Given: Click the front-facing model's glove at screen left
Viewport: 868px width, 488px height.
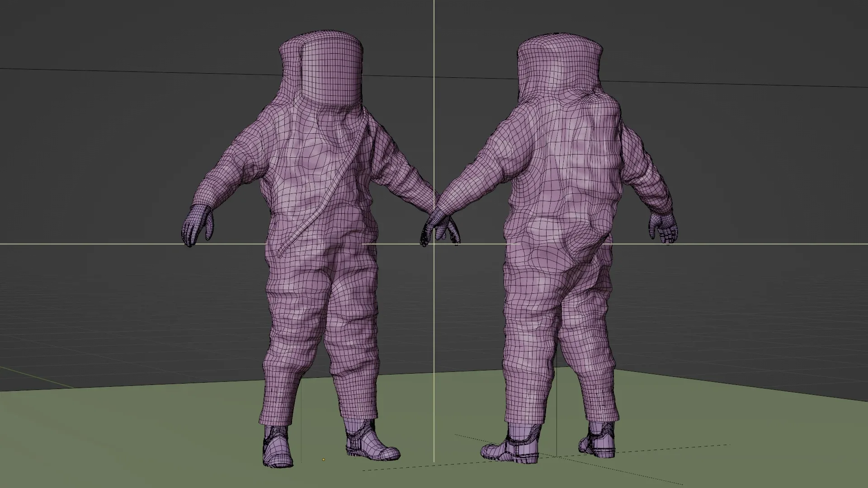Looking at the screenshot, I should pyautogui.click(x=198, y=225).
